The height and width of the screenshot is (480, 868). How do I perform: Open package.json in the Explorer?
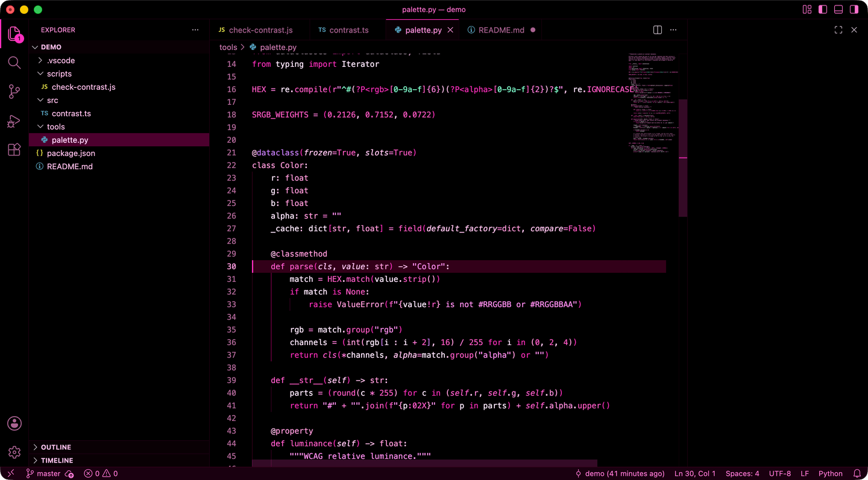coord(119,153)
